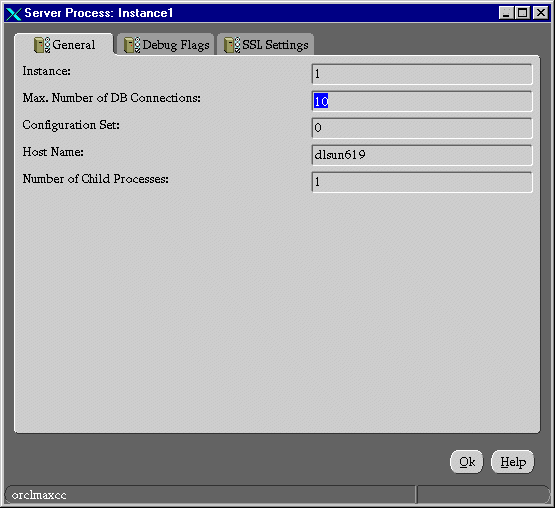Click the 'Server Process: Instance1' title text

click(99, 13)
